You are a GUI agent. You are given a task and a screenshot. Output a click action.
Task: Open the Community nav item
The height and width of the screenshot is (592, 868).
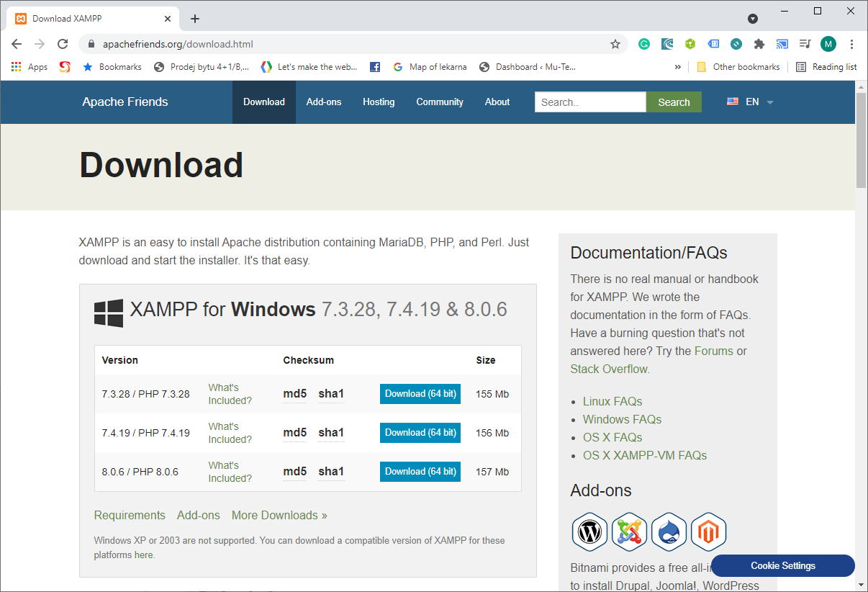(x=440, y=102)
